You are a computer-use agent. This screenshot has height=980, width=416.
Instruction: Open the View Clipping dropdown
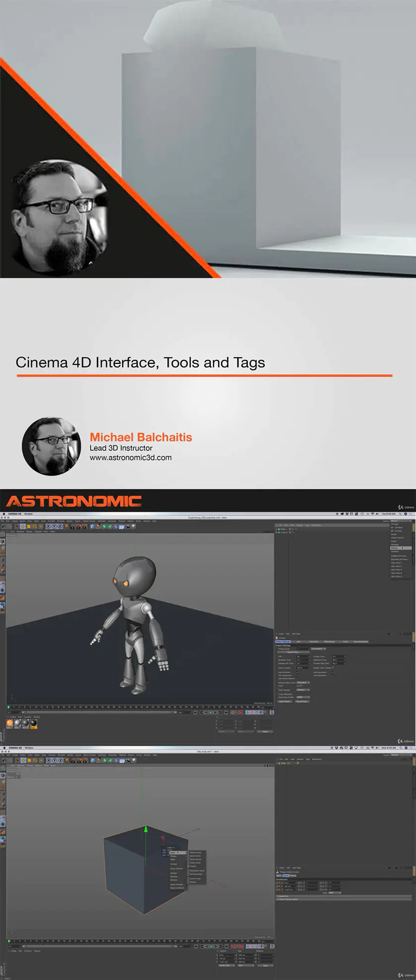point(303,690)
